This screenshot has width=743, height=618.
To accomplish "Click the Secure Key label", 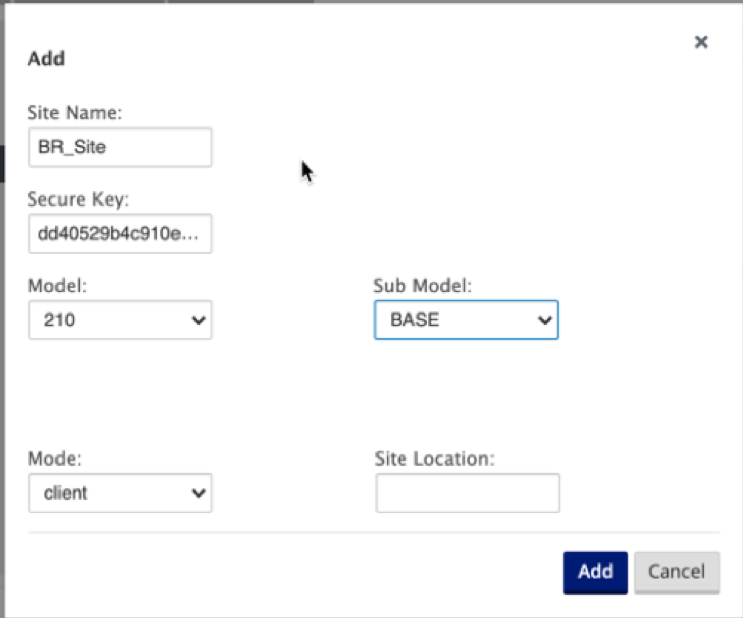I will pyautogui.click(x=78, y=200).
